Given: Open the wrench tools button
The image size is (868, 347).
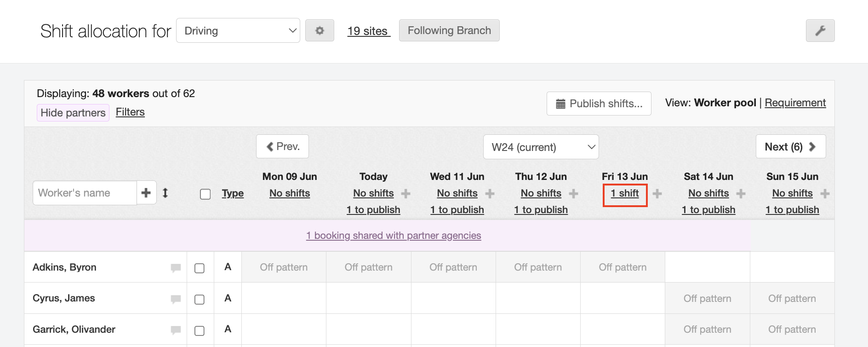Looking at the screenshot, I should pos(820,31).
